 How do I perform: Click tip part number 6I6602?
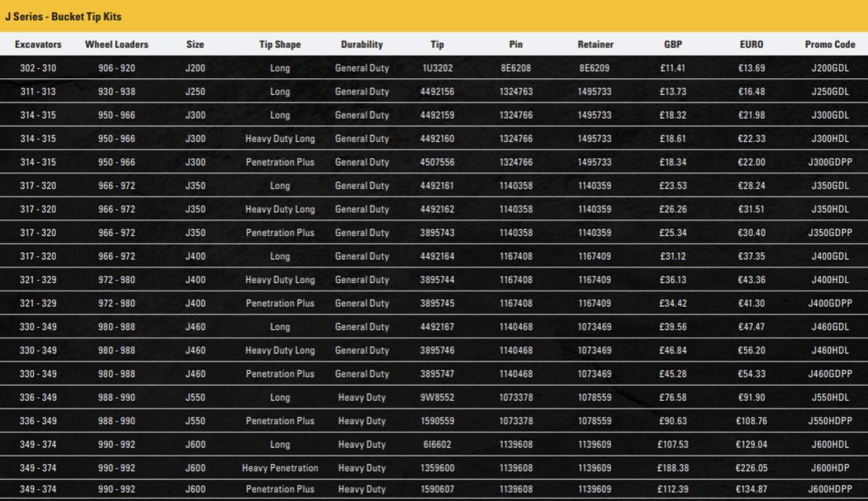[437, 445]
